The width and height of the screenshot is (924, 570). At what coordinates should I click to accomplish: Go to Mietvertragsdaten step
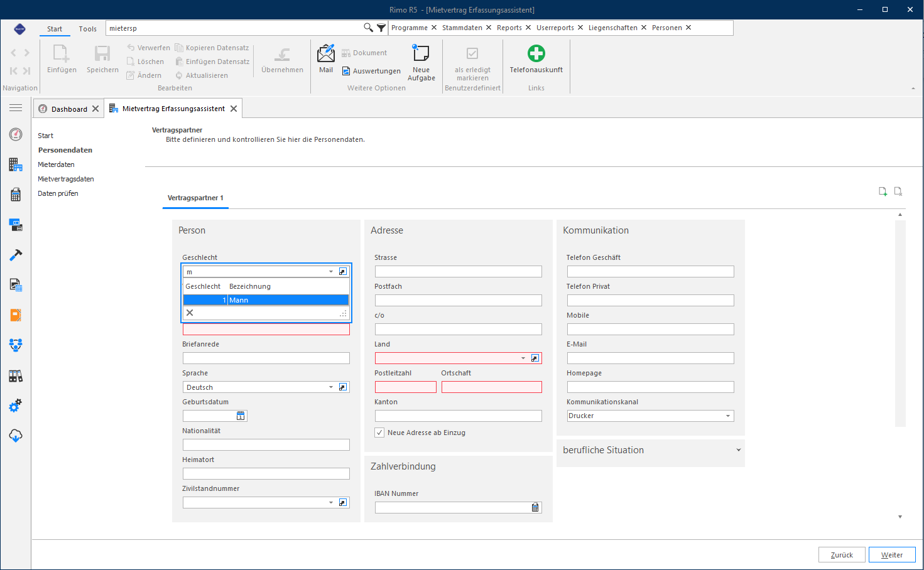pyautogui.click(x=66, y=179)
